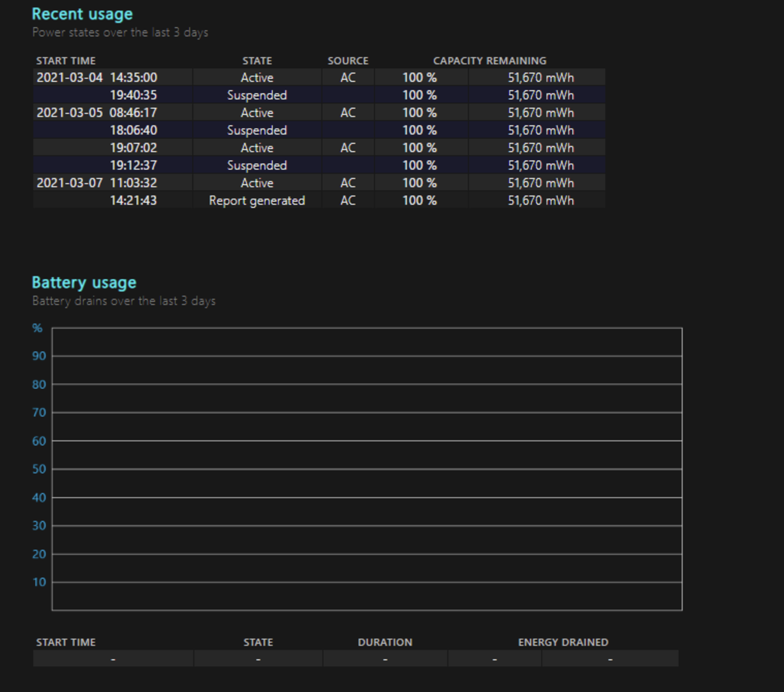The width and height of the screenshot is (784, 692).
Task: Click the 60 label on chart axis
Action: (39, 441)
